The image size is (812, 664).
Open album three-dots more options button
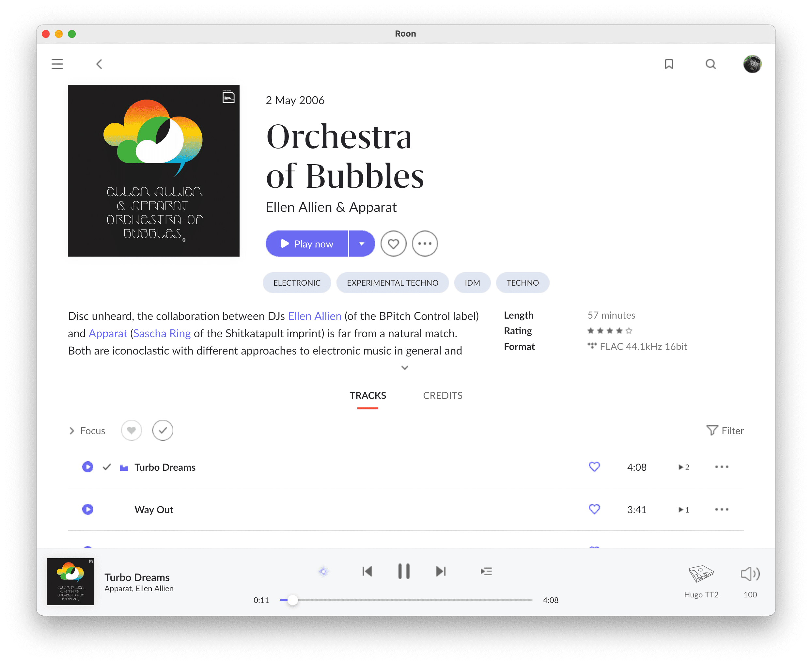(x=424, y=244)
